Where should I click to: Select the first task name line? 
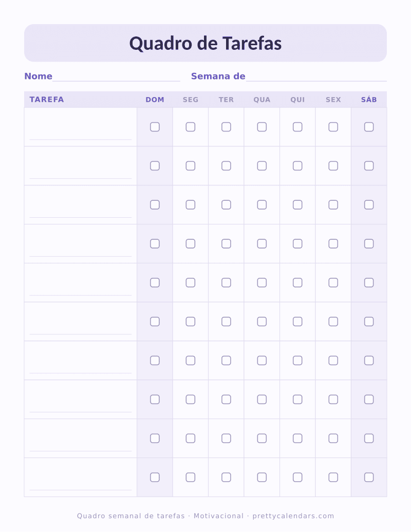(x=81, y=139)
